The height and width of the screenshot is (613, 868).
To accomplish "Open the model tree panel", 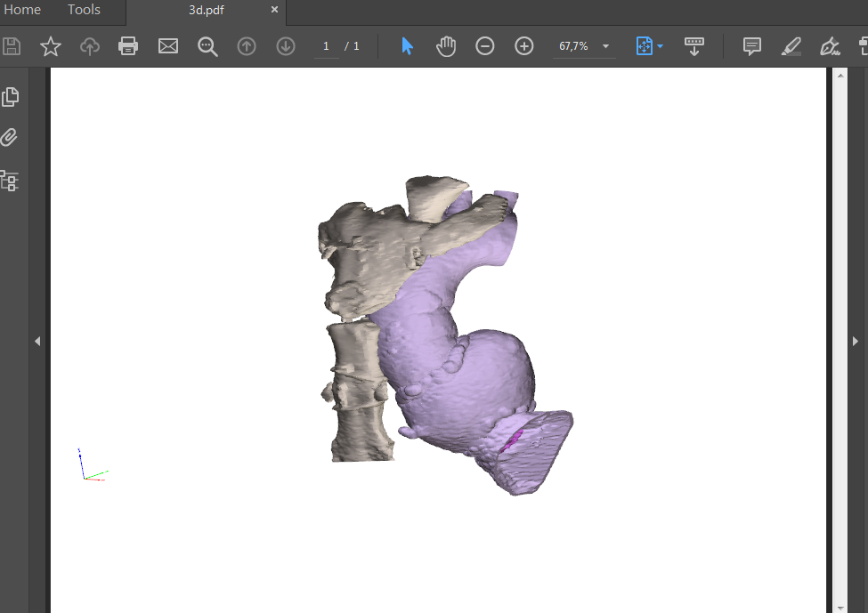I will [x=10, y=181].
